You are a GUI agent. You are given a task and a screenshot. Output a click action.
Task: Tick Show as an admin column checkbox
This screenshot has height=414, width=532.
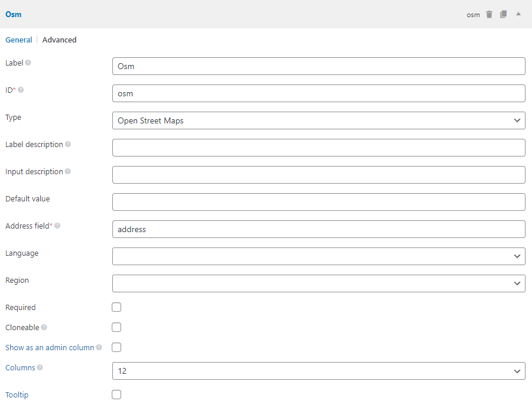pos(116,347)
